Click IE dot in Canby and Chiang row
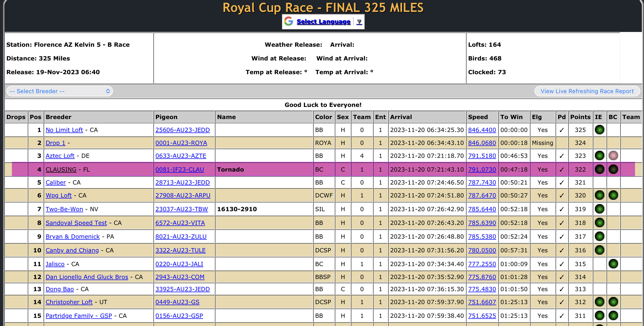The height and width of the screenshot is (326, 644). [599, 250]
